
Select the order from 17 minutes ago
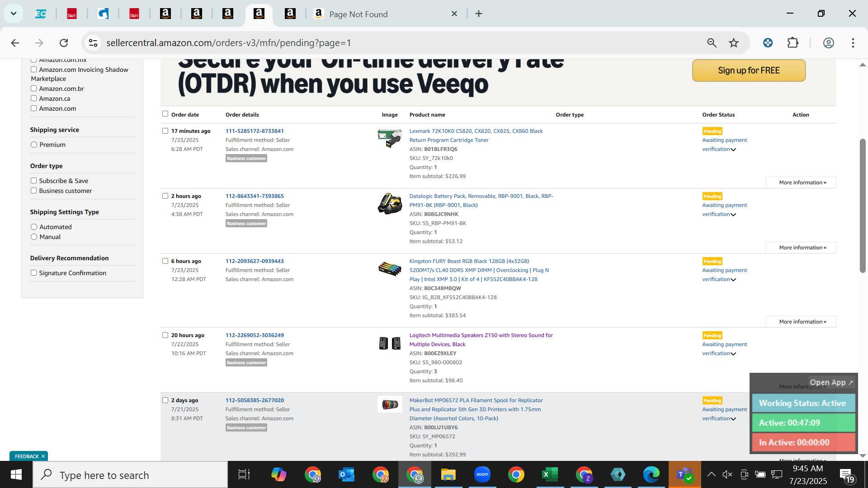tap(165, 131)
